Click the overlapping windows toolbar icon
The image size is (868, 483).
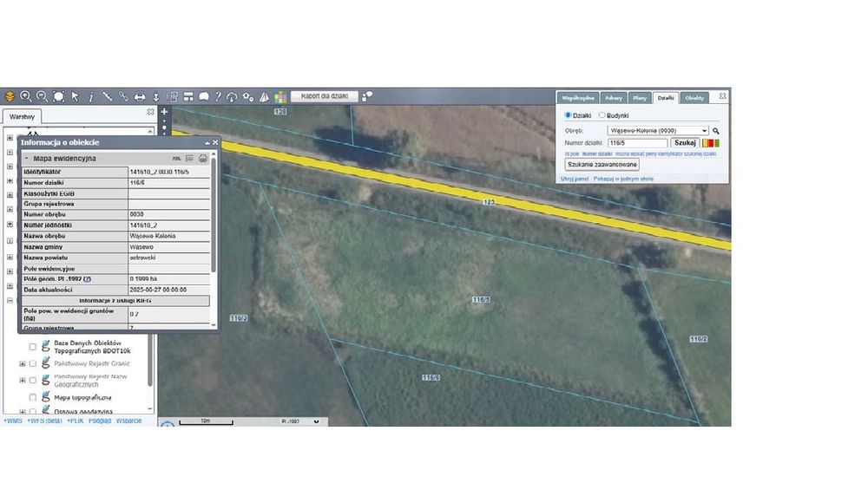(x=172, y=96)
